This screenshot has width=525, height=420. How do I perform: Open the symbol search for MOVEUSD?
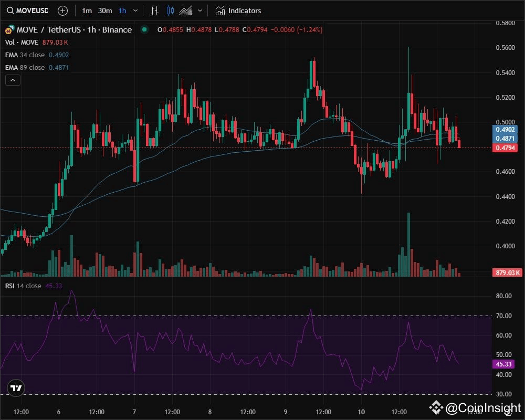[26, 10]
